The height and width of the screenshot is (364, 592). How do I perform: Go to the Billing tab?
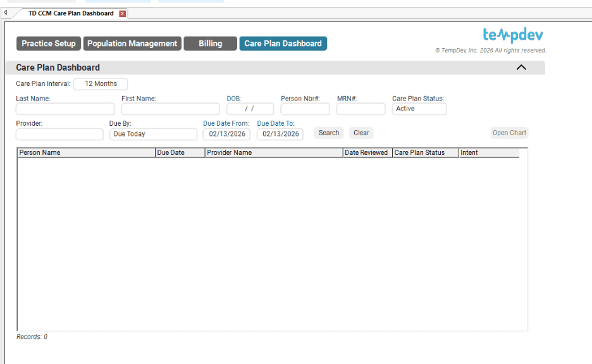click(210, 44)
